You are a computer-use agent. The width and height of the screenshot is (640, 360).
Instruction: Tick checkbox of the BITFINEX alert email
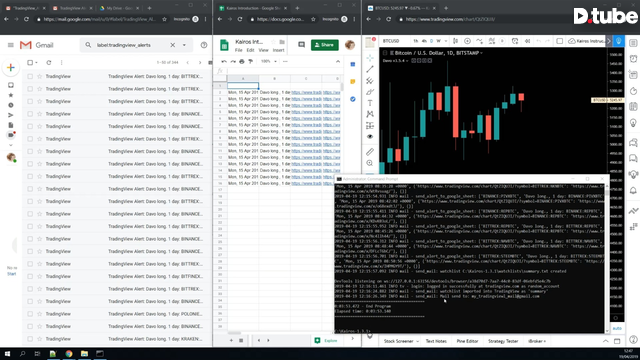[30, 276]
